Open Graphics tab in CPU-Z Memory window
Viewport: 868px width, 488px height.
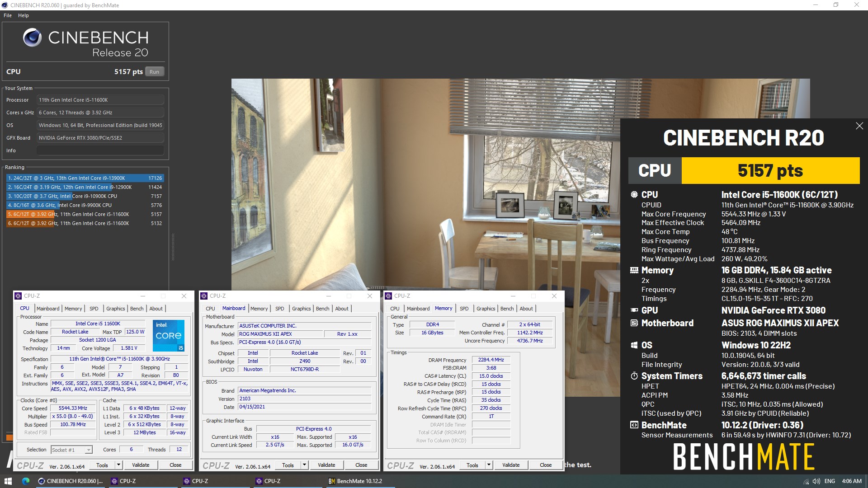point(486,309)
